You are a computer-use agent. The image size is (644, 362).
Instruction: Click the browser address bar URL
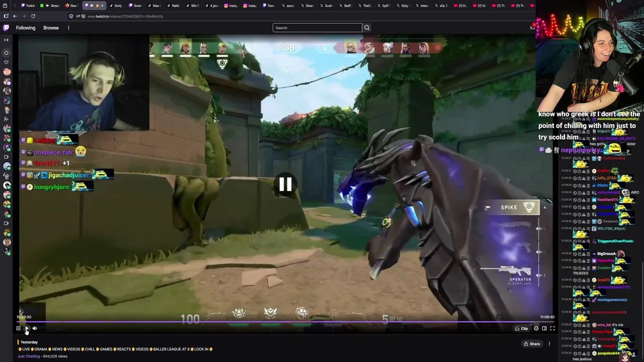(125, 16)
